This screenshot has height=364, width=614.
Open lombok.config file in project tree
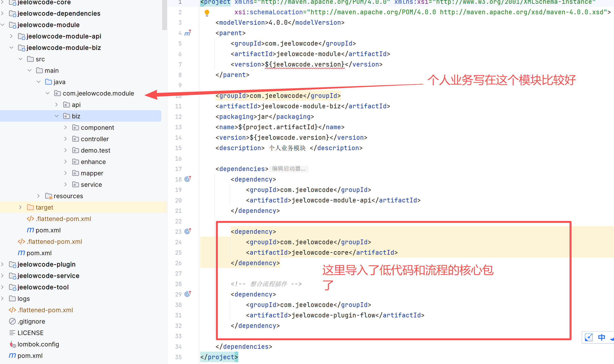pyautogui.click(x=38, y=344)
